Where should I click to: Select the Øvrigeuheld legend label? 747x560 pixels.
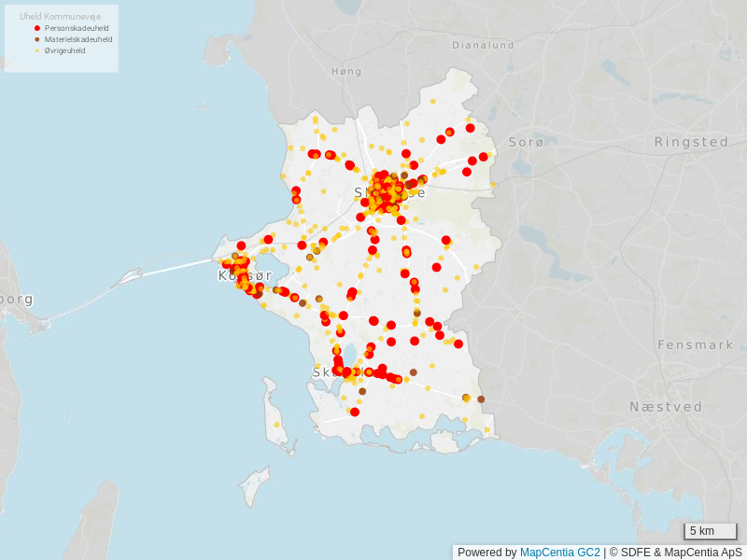pos(65,51)
